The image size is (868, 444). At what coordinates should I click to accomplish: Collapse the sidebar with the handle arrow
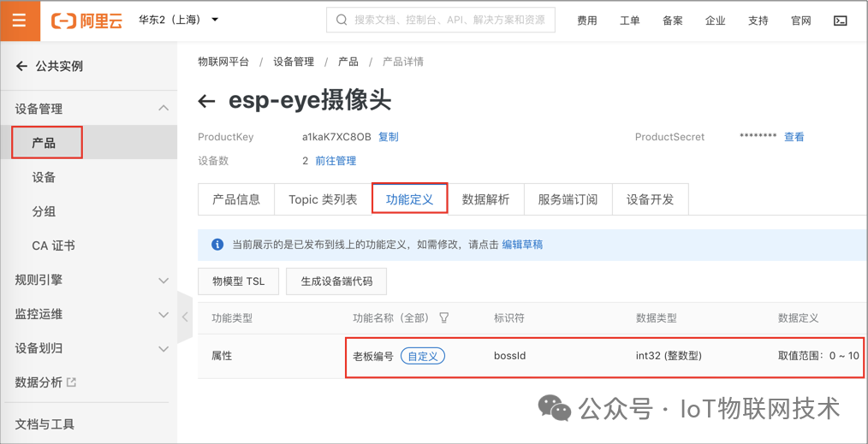pos(185,317)
